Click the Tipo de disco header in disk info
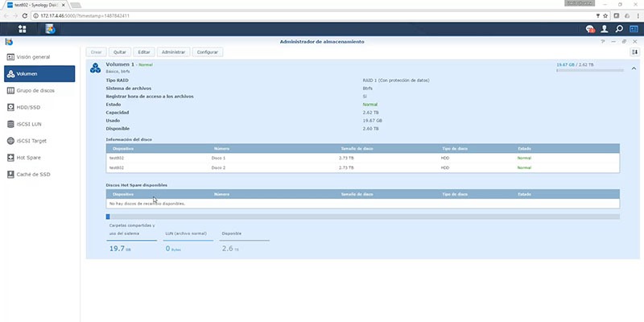 pyautogui.click(x=455, y=149)
